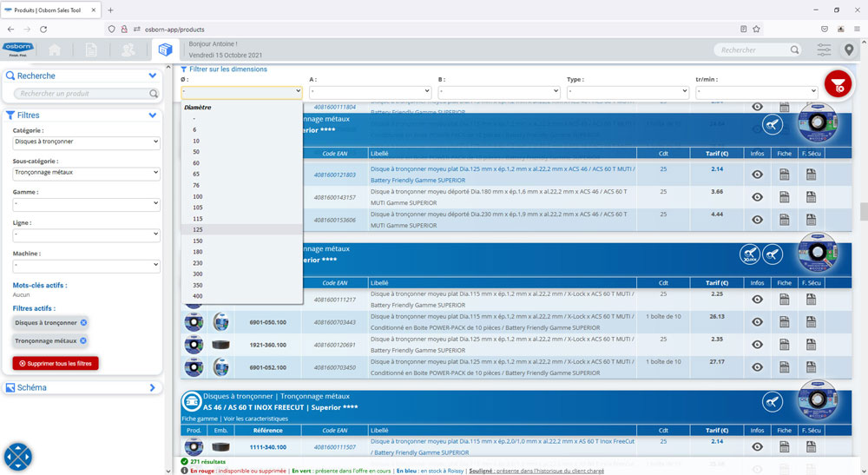This screenshot has width=868, height=475.
Task: Remove the Tronçonnage métaux filter chip
Action: (x=83, y=341)
